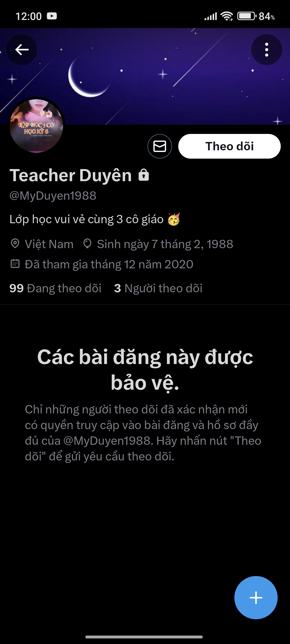Tap the @MyDuyen1988 mention in protected notice
Image resolution: width=290 pixels, height=644 pixels.
108,441
